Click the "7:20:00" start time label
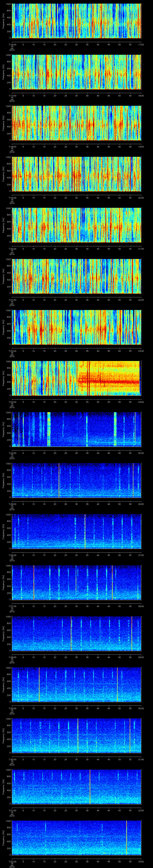153x868 pixels. tap(12, 249)
